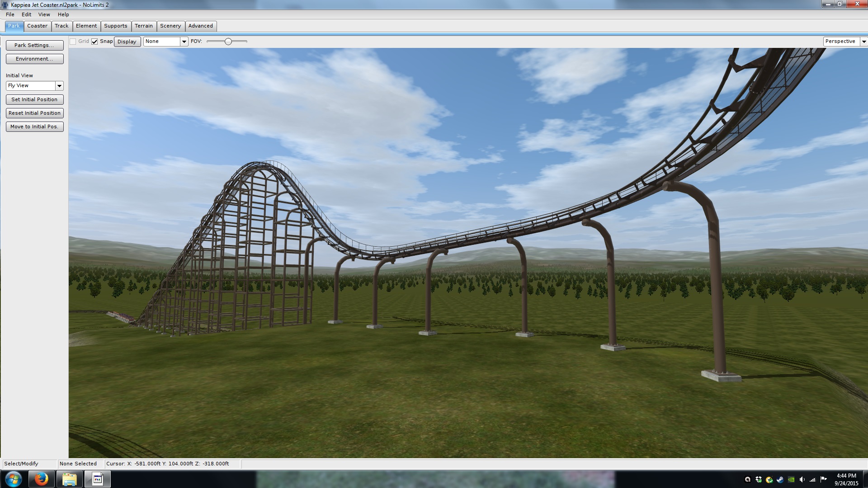Open the volume speaker icon

[x=802, y=479]
